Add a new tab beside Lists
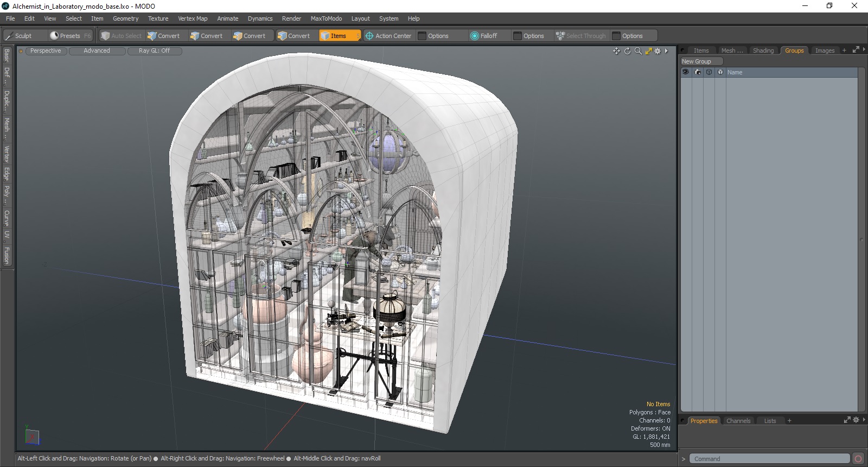This screenshot has width=868, height=467. coord(789,421)
